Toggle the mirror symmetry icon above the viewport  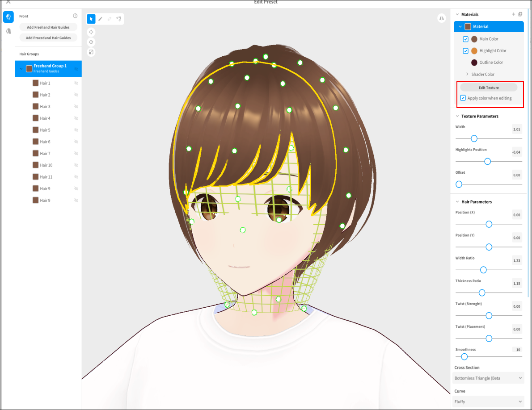click(x=442, y=18)
